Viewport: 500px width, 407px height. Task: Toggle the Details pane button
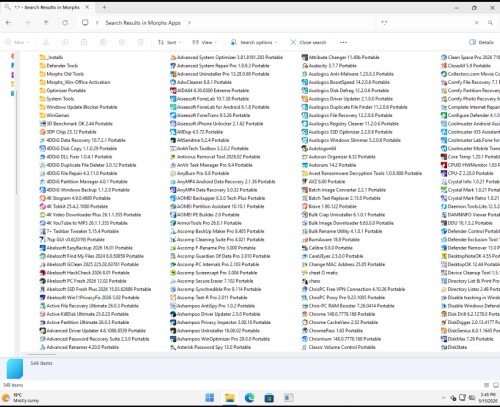click(481, 42)
